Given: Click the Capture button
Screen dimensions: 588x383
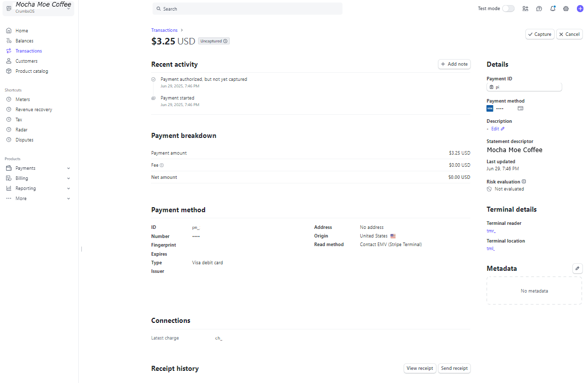Looking at the screenshot, I should click(540, 34).
